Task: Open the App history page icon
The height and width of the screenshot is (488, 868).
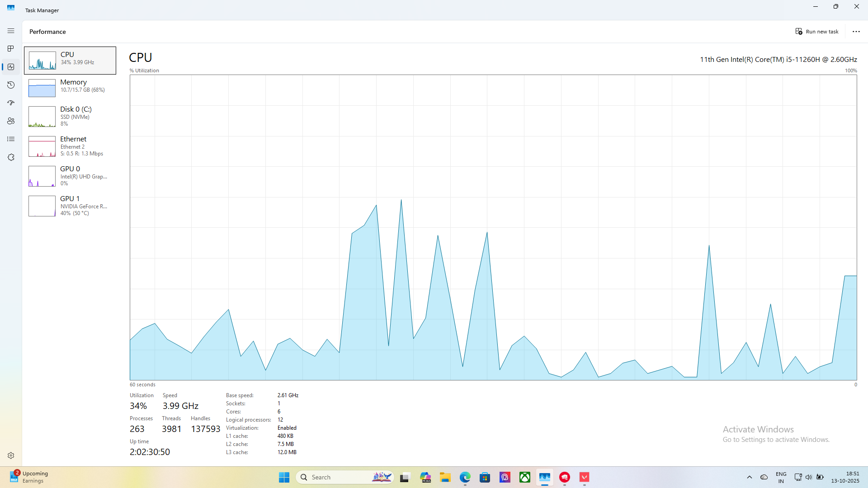Action: tap(11, 85)
